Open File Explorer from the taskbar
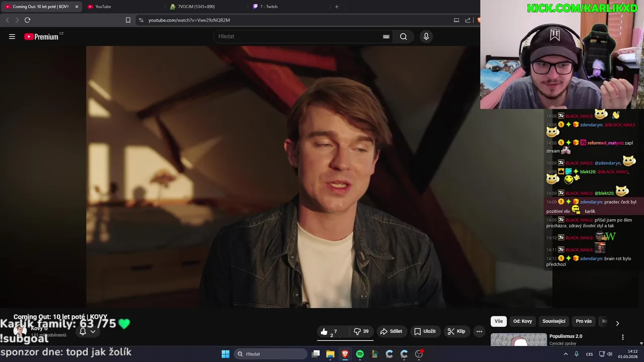This screenshot has height=362, width=644. pos(330,354)
